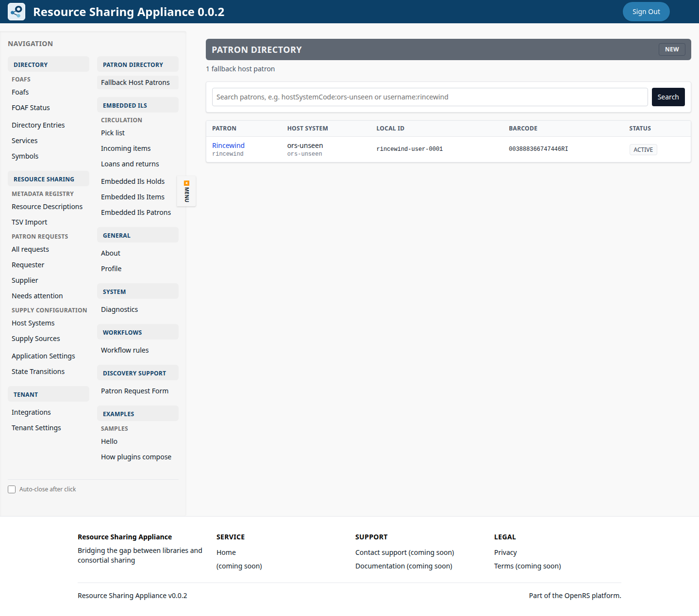Click the HOST SYSTEM column header

pyautogui.click(x=308, y=129)
